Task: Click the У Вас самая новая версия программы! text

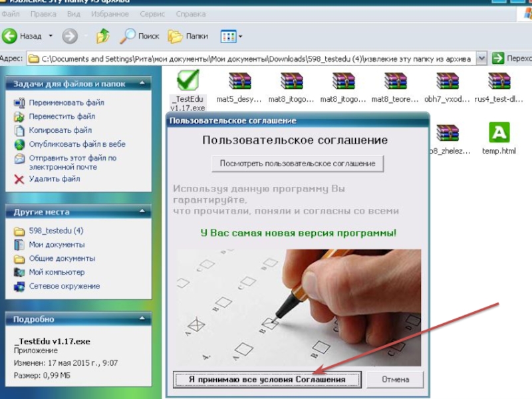Action: point(298,233)
